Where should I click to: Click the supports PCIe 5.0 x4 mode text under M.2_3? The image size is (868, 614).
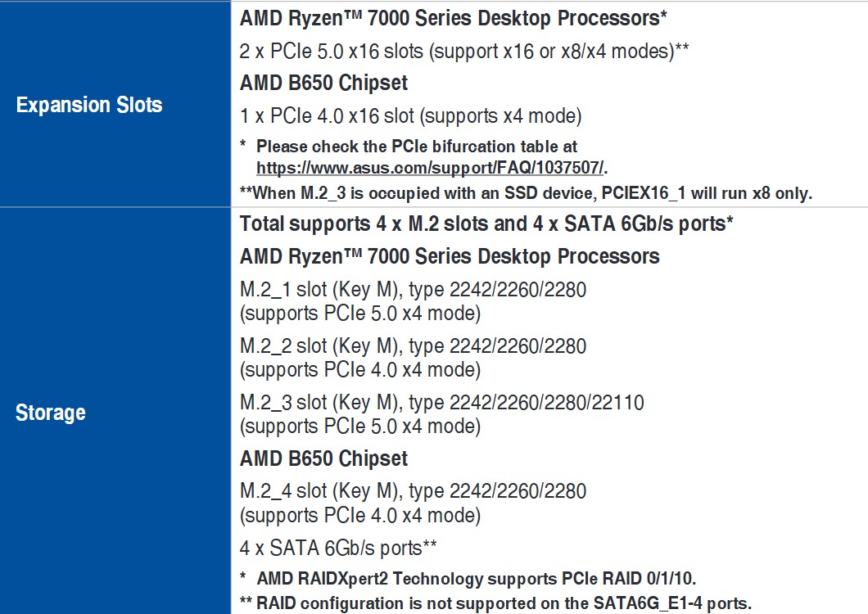pyautogui.click(x=360, y=427)
